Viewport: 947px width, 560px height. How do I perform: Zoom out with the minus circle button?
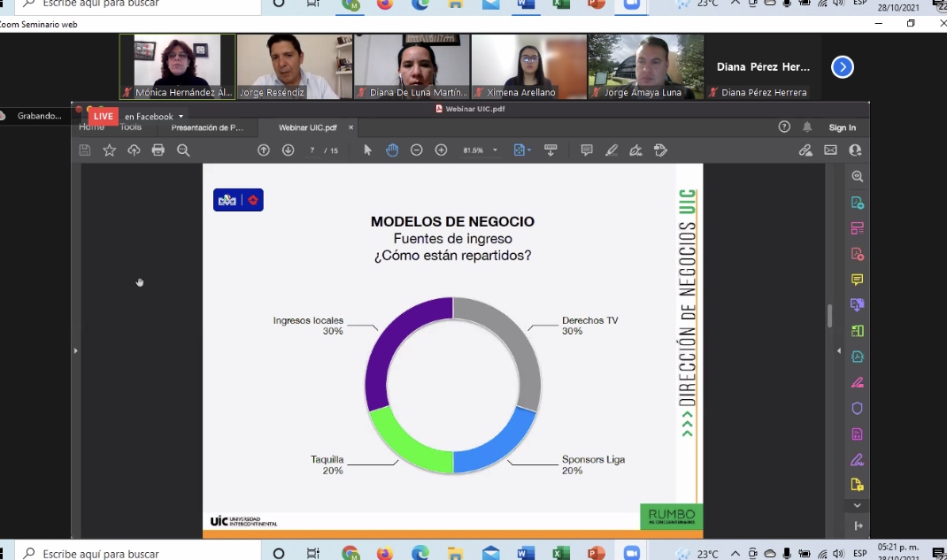coord(417,150)
